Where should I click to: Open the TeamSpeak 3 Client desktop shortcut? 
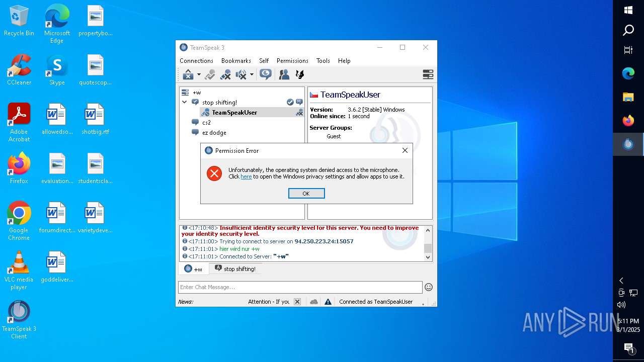(x=19, y=320)
